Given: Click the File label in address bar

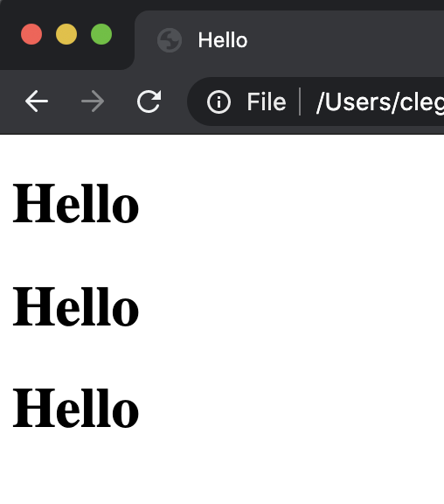Looking at the screenshot, I should (267, 102).
